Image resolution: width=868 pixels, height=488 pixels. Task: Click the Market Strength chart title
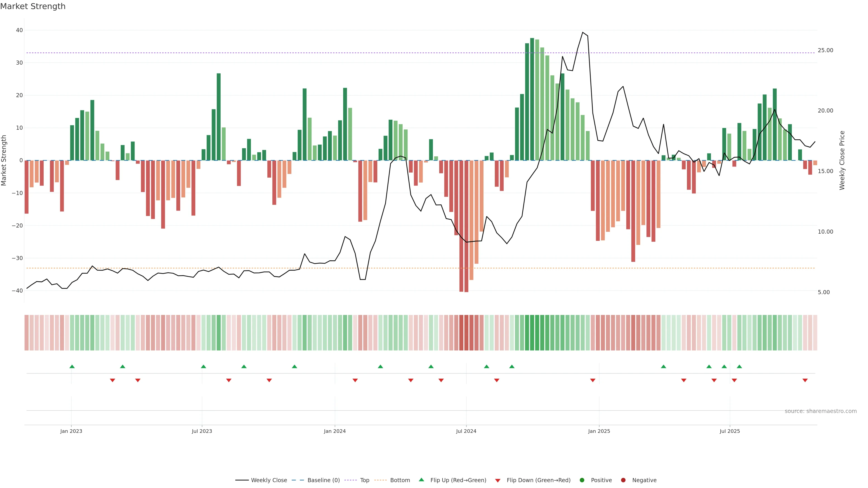[33, 6]
